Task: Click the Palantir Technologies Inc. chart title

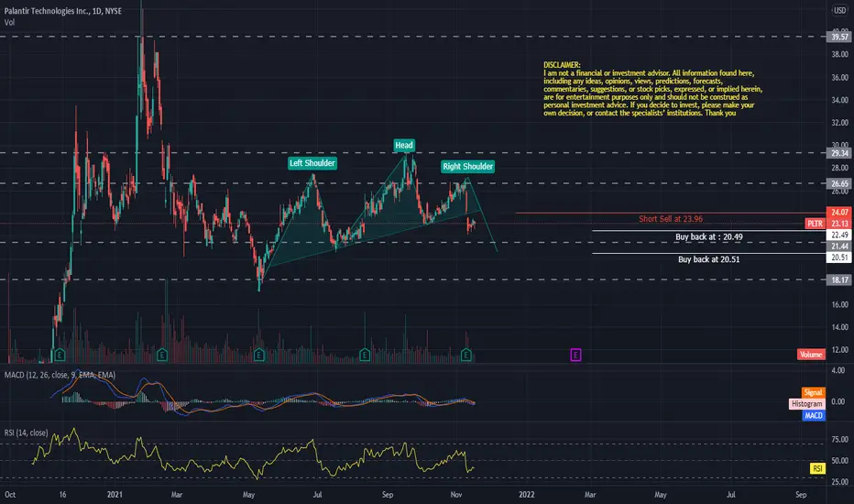Action: [63, 11]
